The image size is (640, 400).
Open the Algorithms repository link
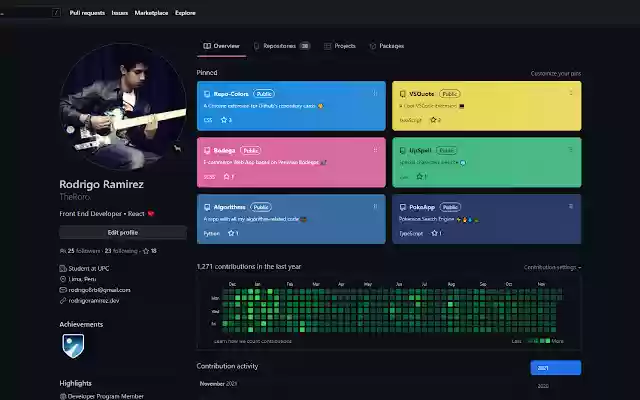[229, 207]
